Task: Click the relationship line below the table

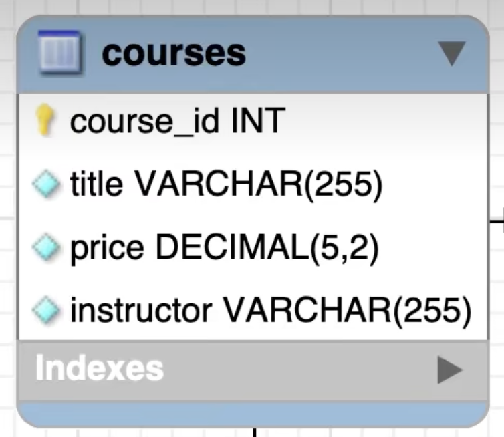Action: (x=254, y=431)
